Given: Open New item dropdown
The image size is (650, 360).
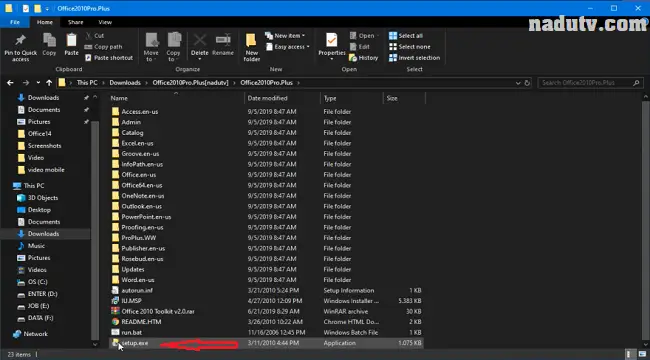Looking at the screenshot, I should click(285, 36).
